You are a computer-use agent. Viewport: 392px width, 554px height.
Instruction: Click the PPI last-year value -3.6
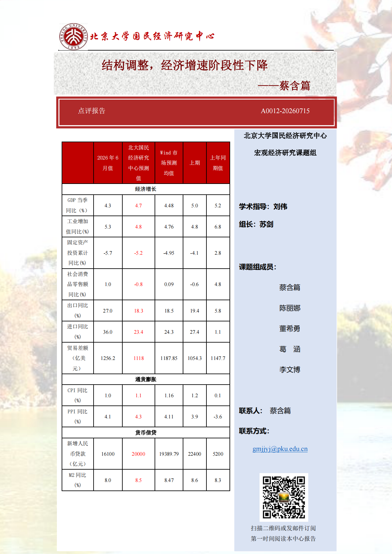[218, 417]
